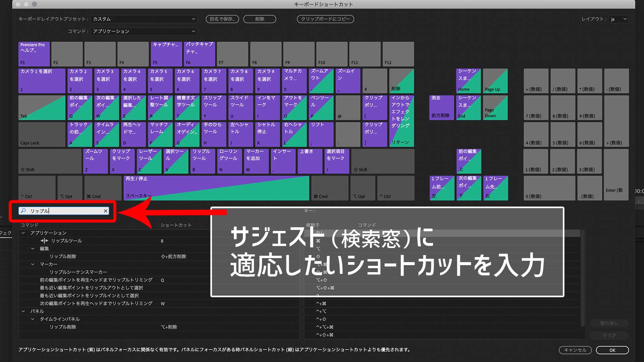
Task: Open the コマンド dropdown set to アプリケーション
Action: coord(144,31)
